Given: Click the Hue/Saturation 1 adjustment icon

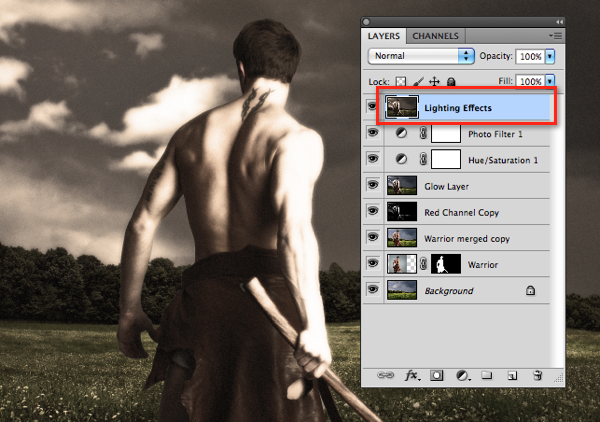Looking at the screenshot, I should click(x=401, y=159).
